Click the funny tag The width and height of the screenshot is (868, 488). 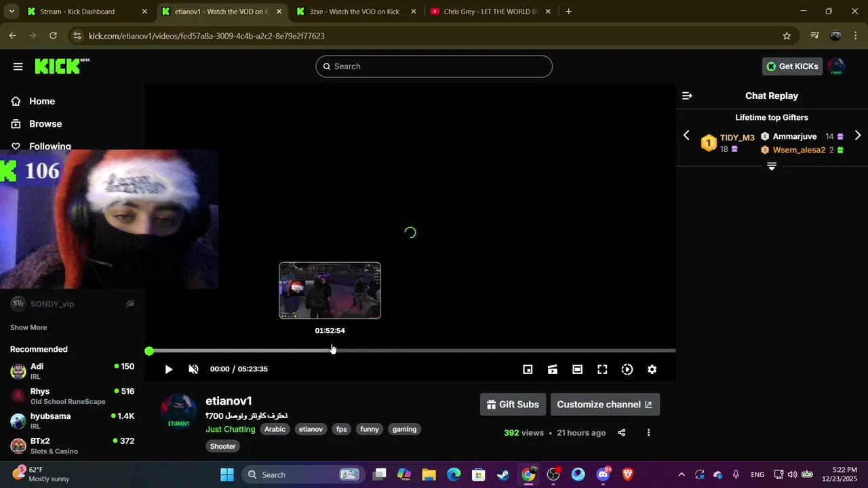point(370,429)
